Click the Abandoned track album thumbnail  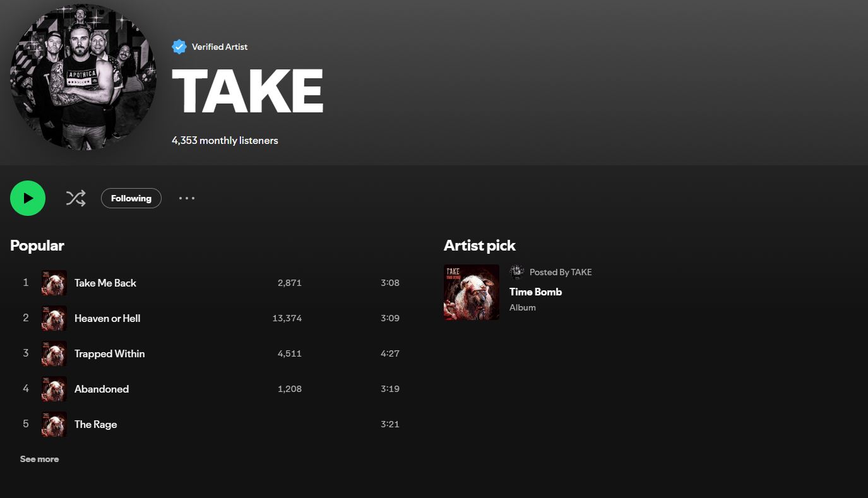coord(54,389)
